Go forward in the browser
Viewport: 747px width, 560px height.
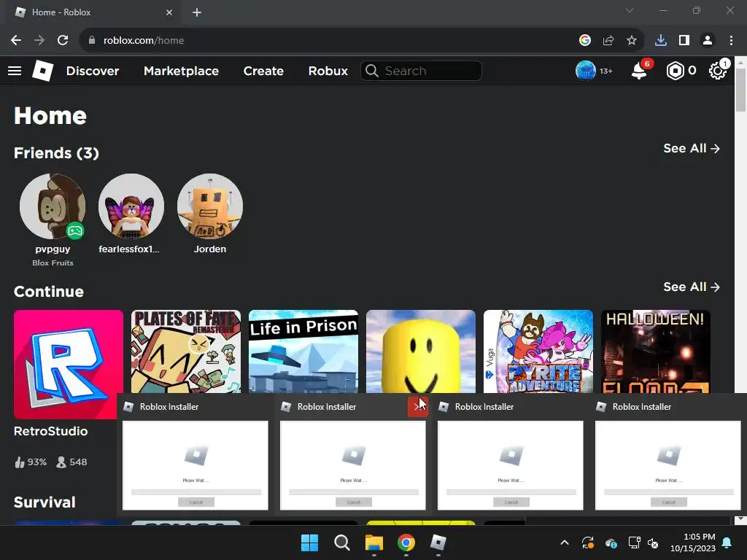pos(39,41)
